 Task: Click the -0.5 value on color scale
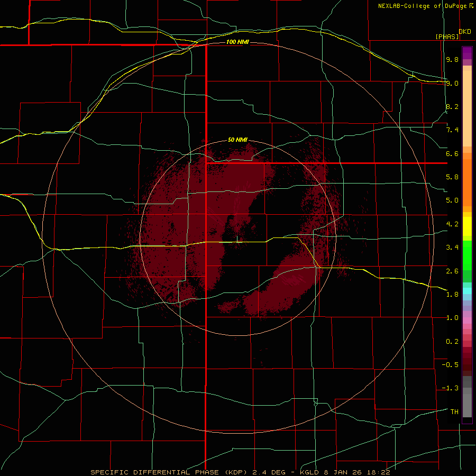point(450,365)
